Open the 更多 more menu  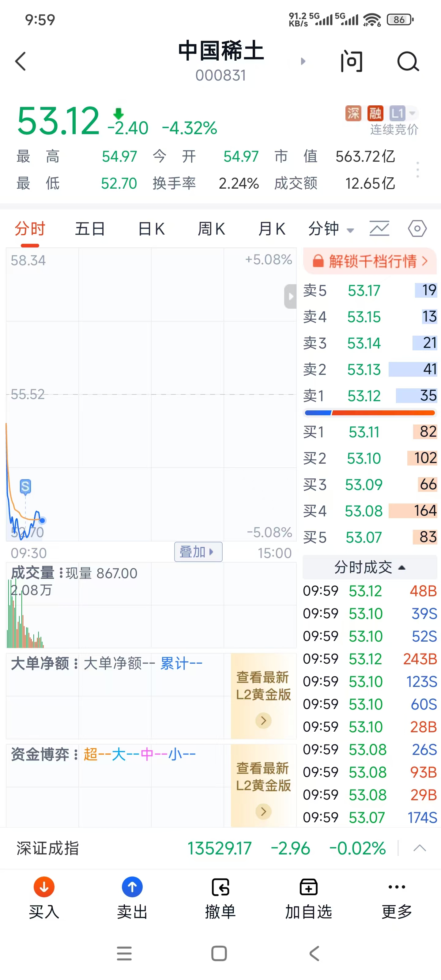pos(397,898)
